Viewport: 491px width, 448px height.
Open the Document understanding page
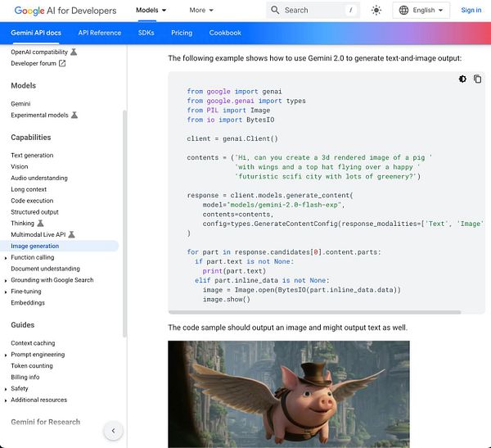coord(45,269)
